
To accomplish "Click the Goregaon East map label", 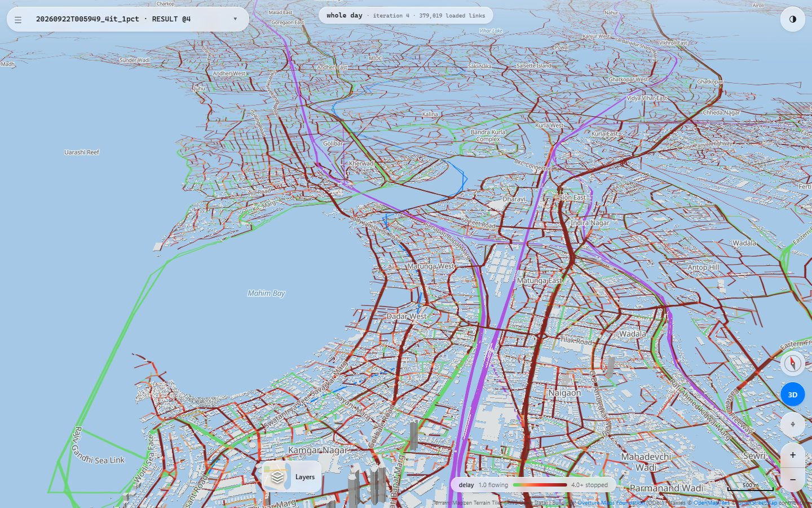I will pyautogui.click(x=288, y=23).
